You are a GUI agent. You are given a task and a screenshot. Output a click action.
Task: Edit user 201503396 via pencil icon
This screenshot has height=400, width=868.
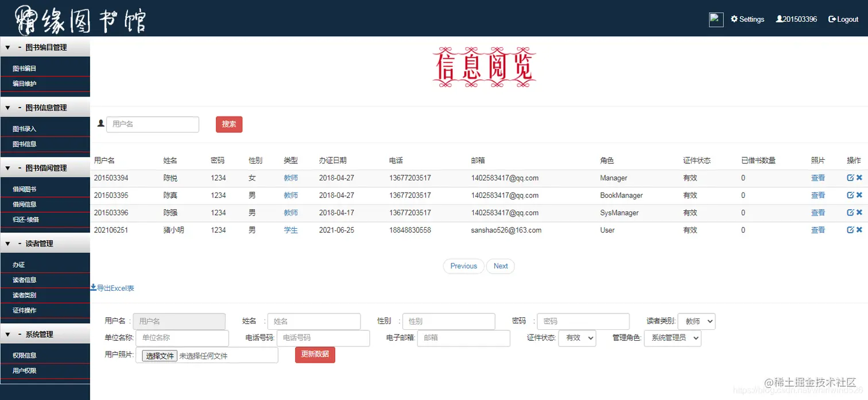pyautogui.click(x=850, y=213)
